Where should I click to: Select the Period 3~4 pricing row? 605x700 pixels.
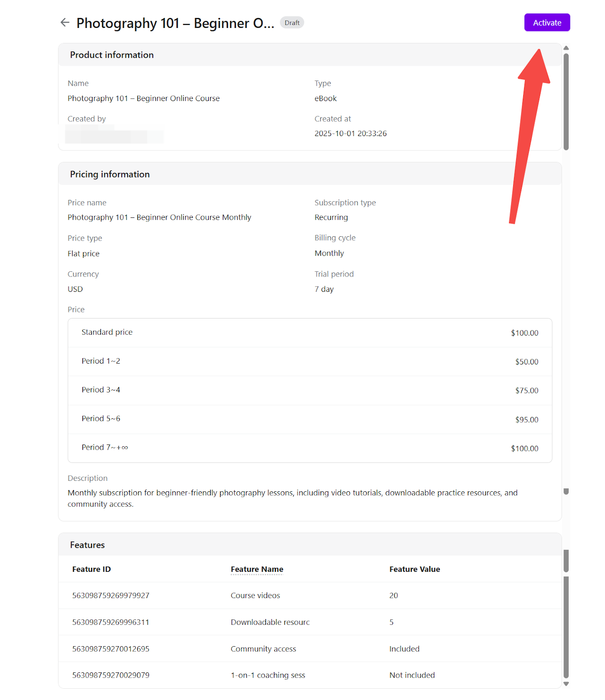click(x=309, y=390)
